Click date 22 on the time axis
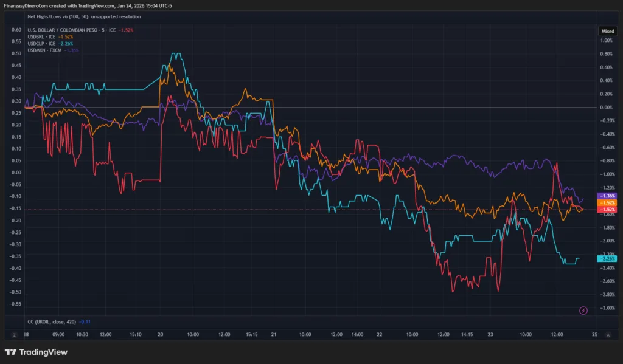The width and height of the screenshot is (623, 364). pos(378,334)
